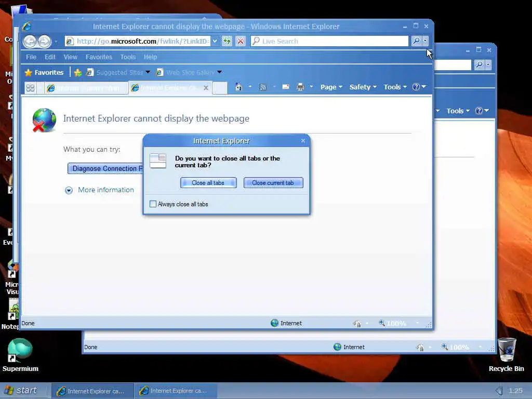Open the File menu
The image size is (532, 399).
click(x=31, y=57)
